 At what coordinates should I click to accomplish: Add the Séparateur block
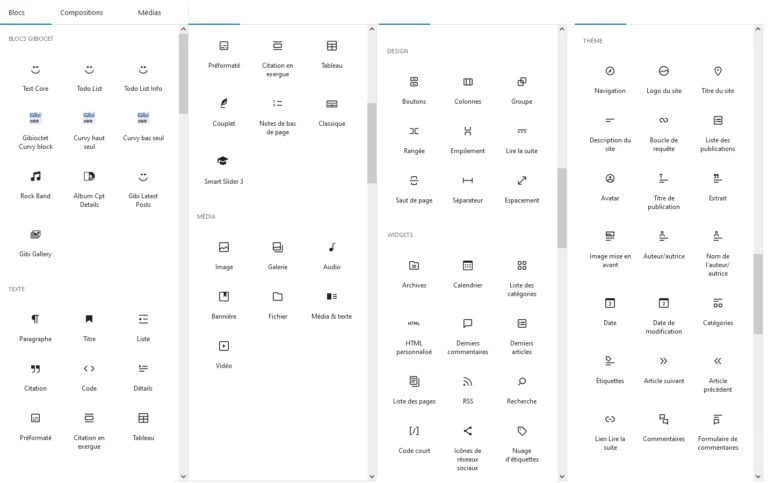click(x=468, y=190)
